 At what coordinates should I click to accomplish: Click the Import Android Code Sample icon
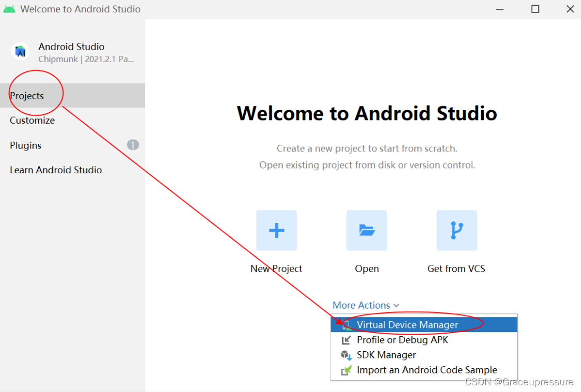tap(346, 370)
